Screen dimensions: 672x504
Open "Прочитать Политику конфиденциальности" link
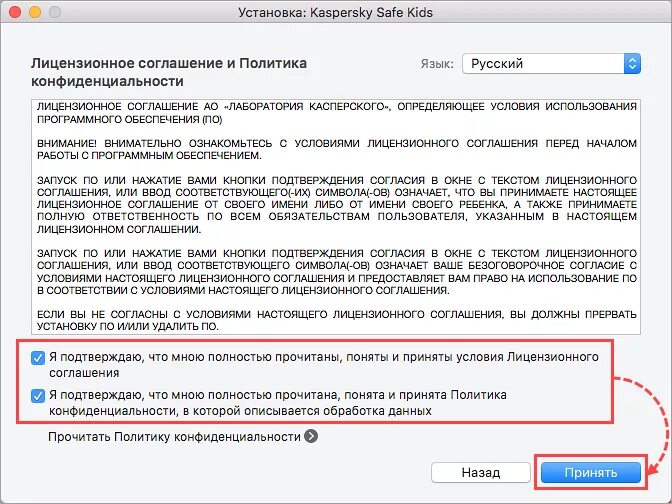coord(174,437)
